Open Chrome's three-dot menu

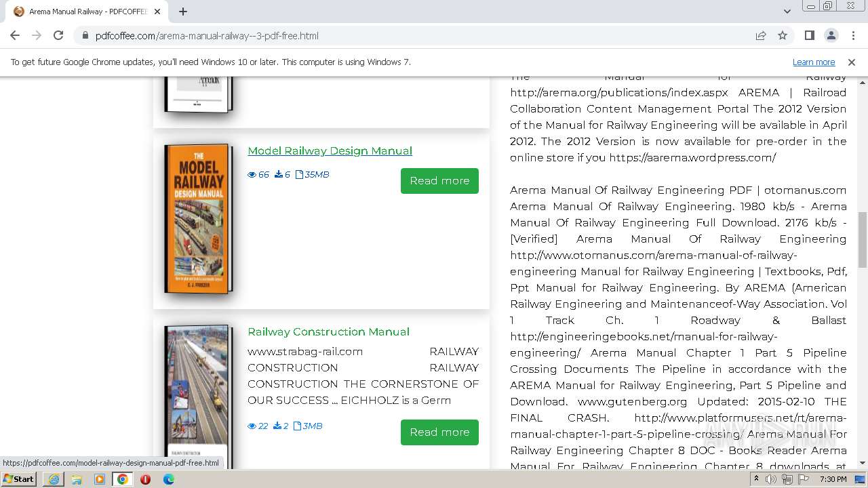pos(853,35)
